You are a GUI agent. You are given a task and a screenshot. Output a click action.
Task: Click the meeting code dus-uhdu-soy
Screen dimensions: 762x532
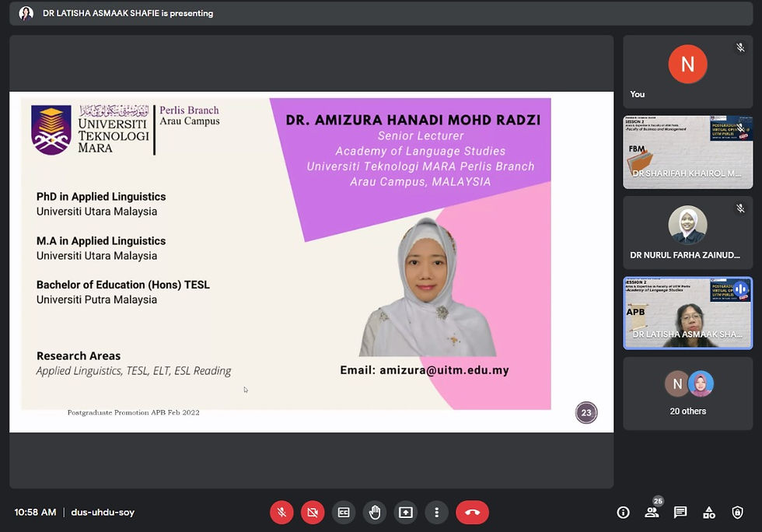click(103, 512)
